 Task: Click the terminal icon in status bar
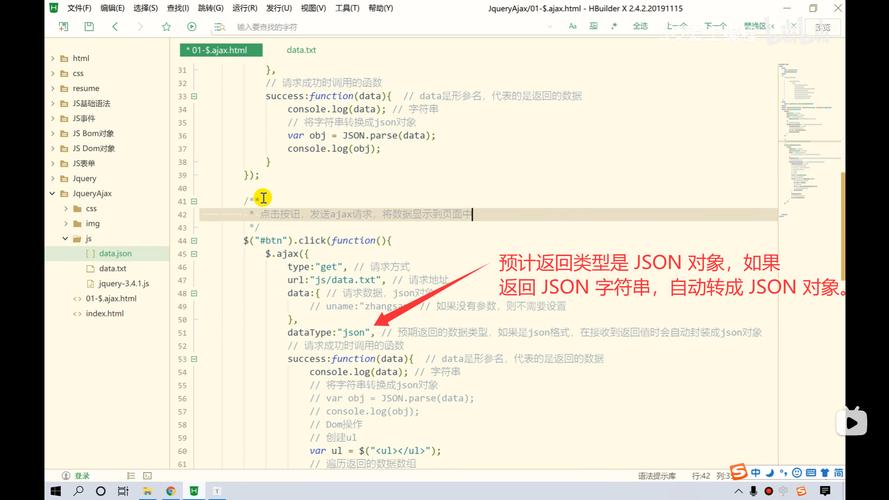[x=147, y=476]
